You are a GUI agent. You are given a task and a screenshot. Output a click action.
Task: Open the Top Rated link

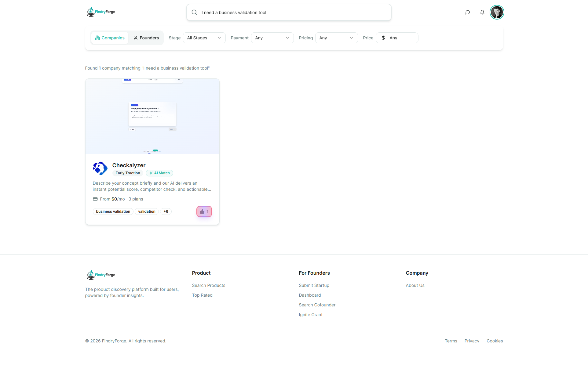[202, 295]
